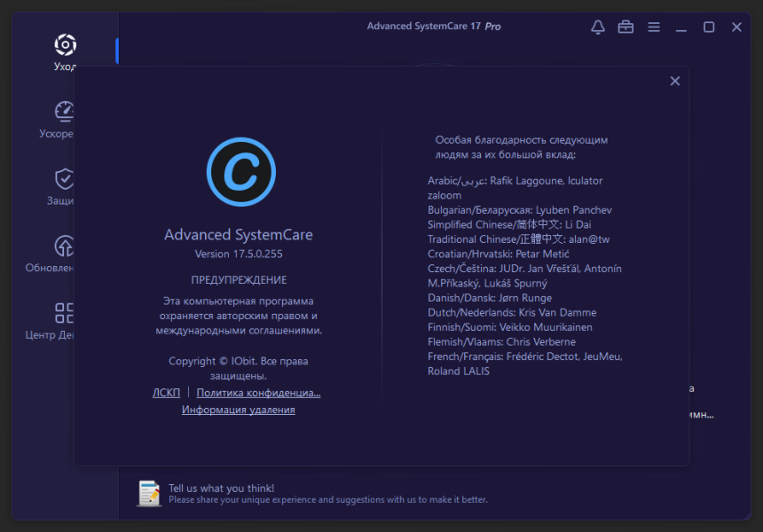Open the Информация удаления link

tap(239, 410)
